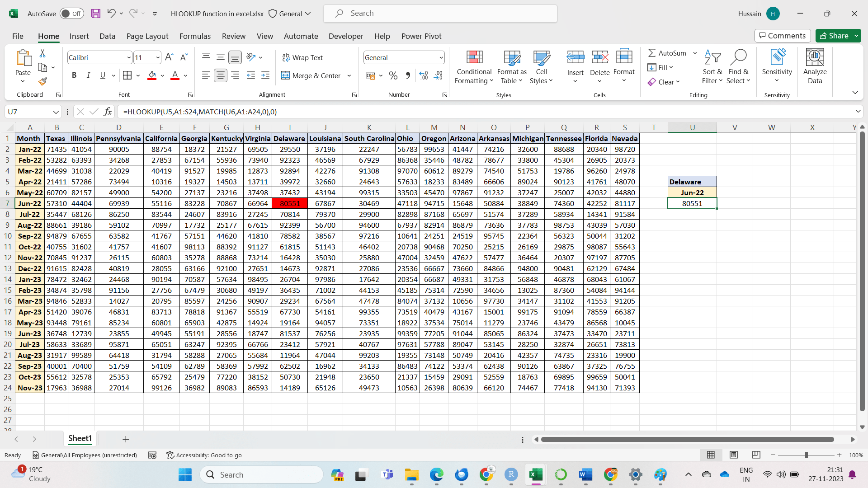Screen dimensions: 868x488
Task: Click the Increase Indent icon
Action: tap(265, 75)
